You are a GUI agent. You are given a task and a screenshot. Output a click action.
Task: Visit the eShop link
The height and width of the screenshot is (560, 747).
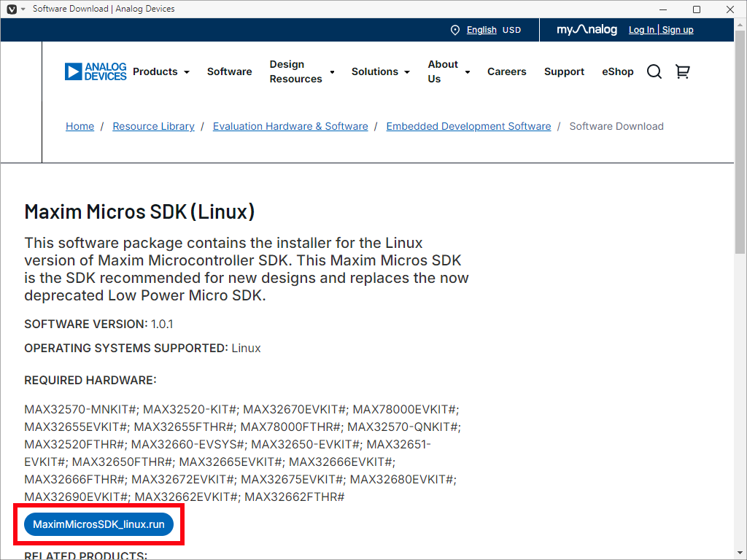617,71
